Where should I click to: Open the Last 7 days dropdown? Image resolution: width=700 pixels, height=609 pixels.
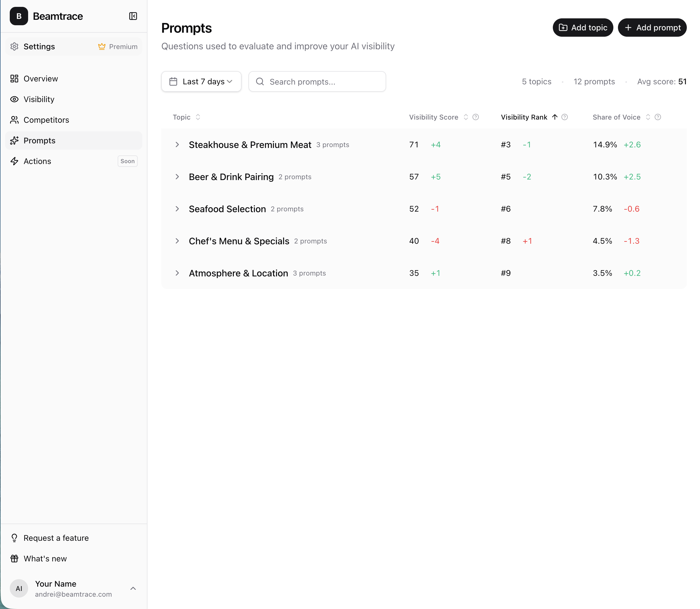click(201, 81)
